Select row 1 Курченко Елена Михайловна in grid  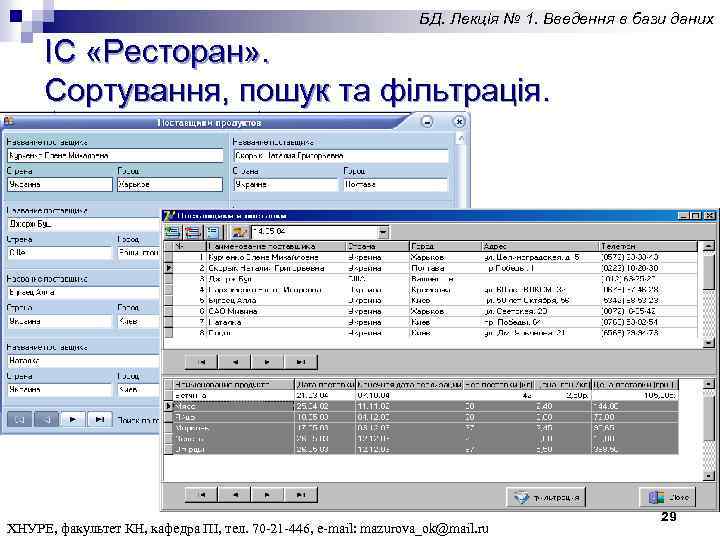[431, 257]
